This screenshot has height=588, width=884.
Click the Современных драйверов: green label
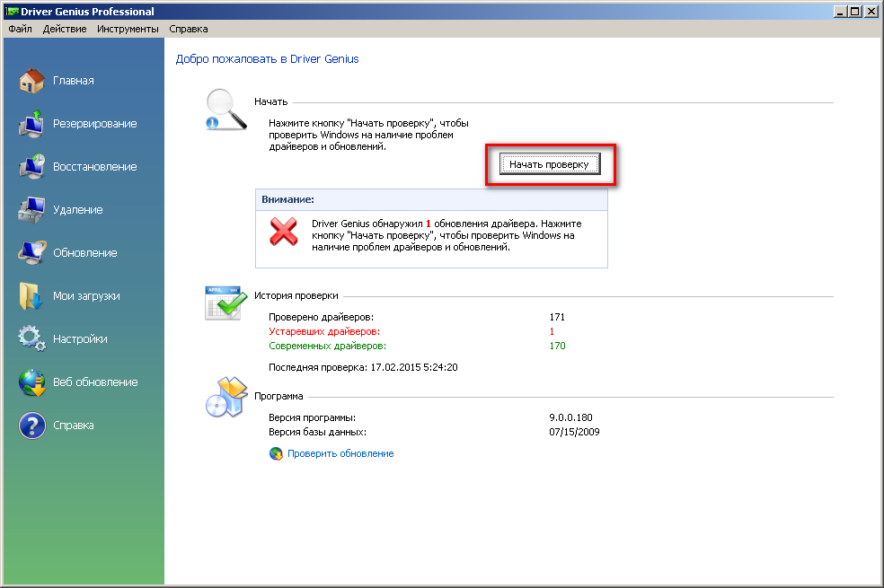328,346
